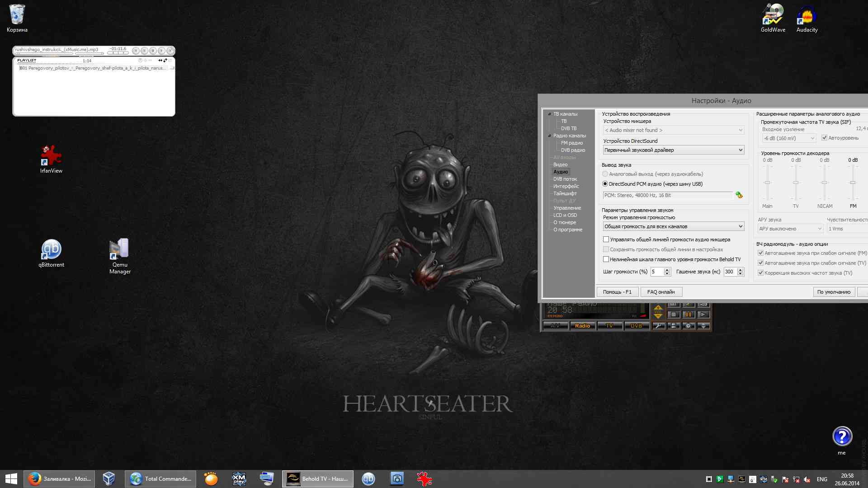Click the По умолчанию button
This screenshot has height=488, width=868.
[x=834, y=292]
